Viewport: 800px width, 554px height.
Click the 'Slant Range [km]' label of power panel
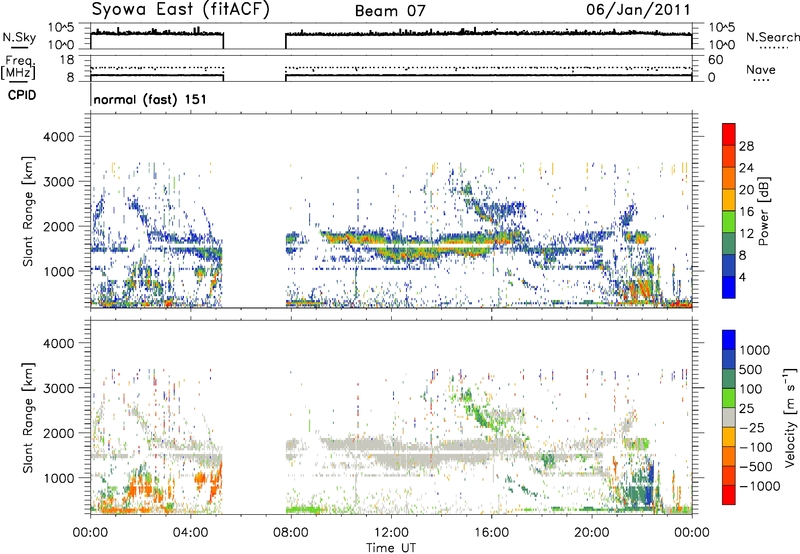click(x=28, y=211)
